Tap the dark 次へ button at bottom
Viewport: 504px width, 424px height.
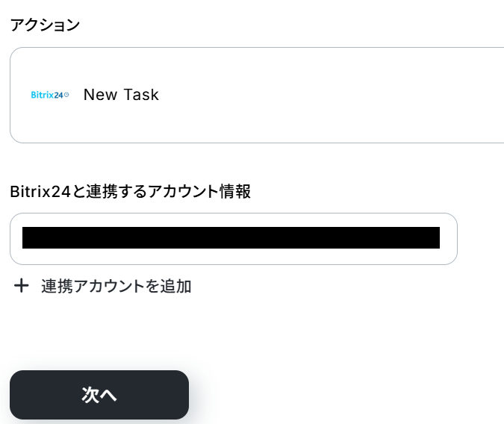click(99, 395)
